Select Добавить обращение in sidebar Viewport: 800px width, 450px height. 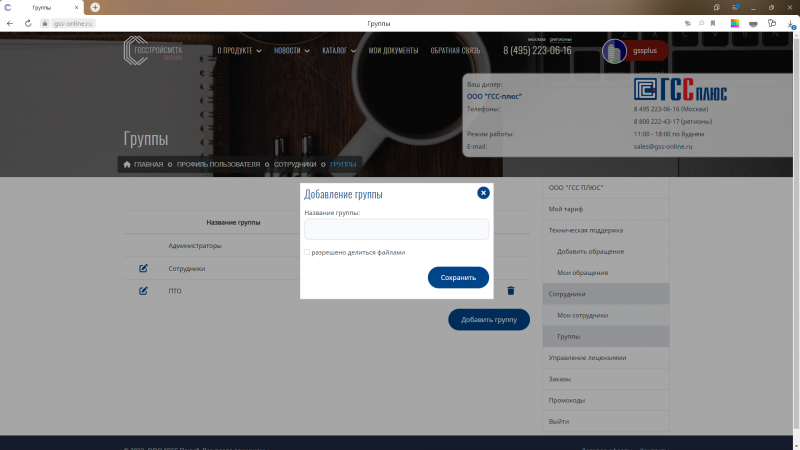(x=606, y=252)
